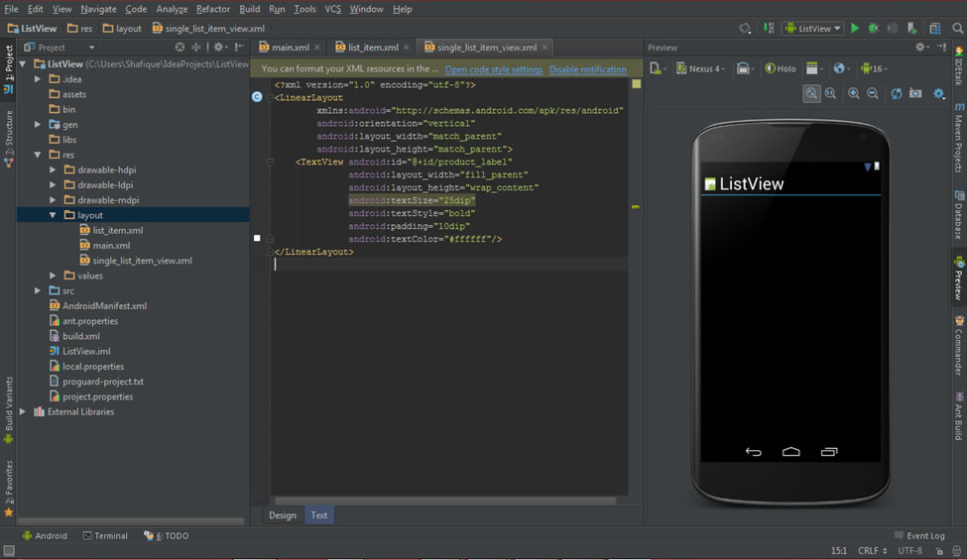This screenshot has height=560, width=967.
Task: Run the ListView app with green play button
Action: tap(855, 29)
